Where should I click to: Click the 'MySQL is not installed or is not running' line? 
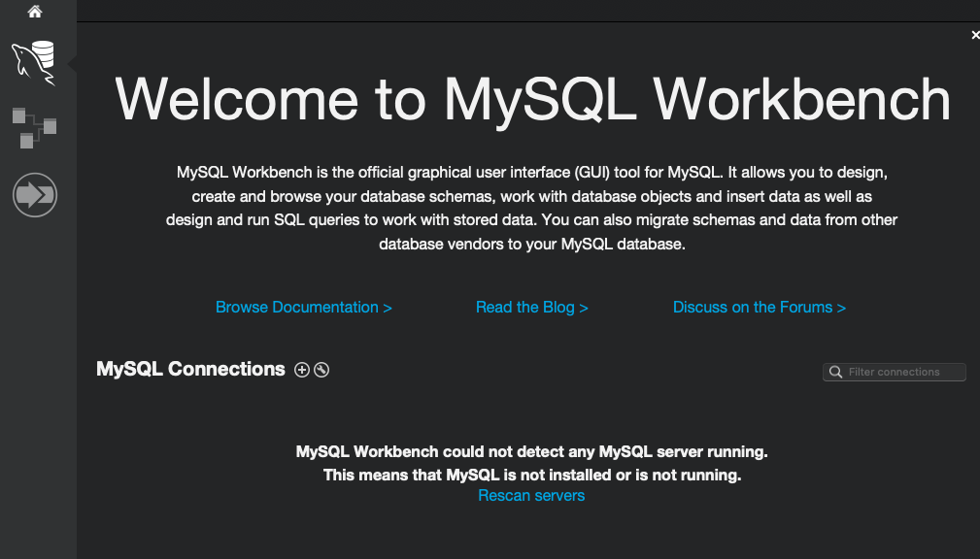532,475
